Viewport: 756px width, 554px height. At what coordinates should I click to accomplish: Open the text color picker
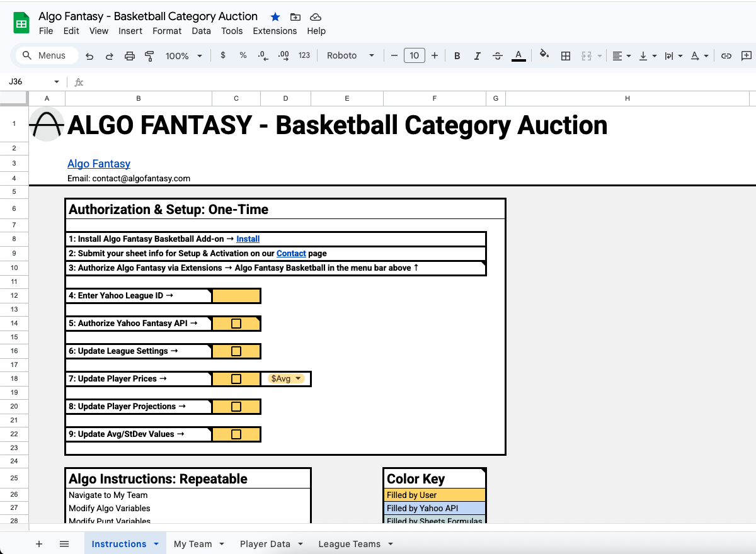pos(518,56)
